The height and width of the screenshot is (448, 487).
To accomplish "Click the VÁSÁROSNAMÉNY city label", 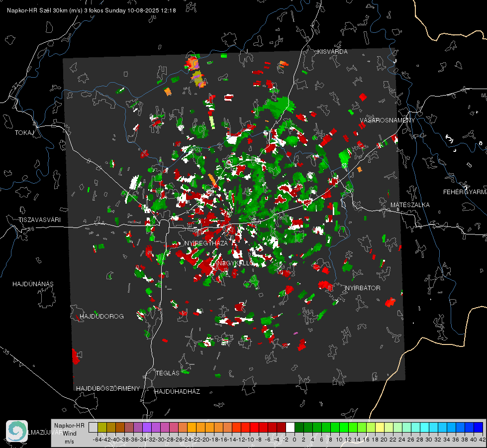I will (388, 120).
